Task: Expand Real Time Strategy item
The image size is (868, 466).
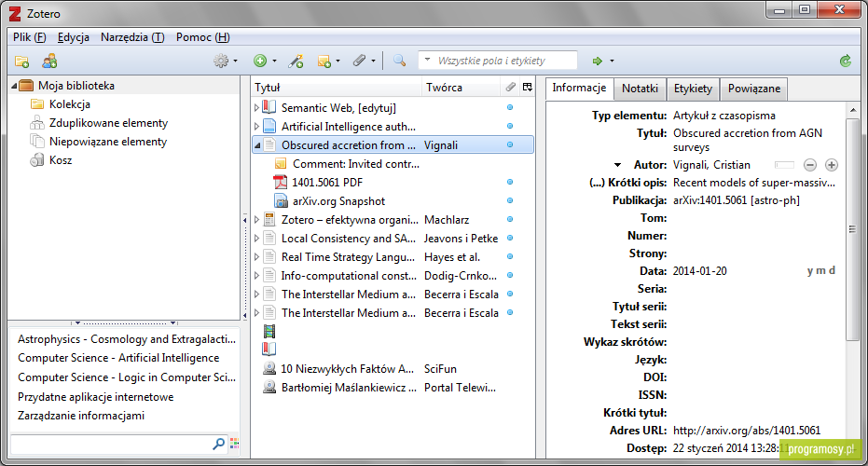Action: coord(256,257)
